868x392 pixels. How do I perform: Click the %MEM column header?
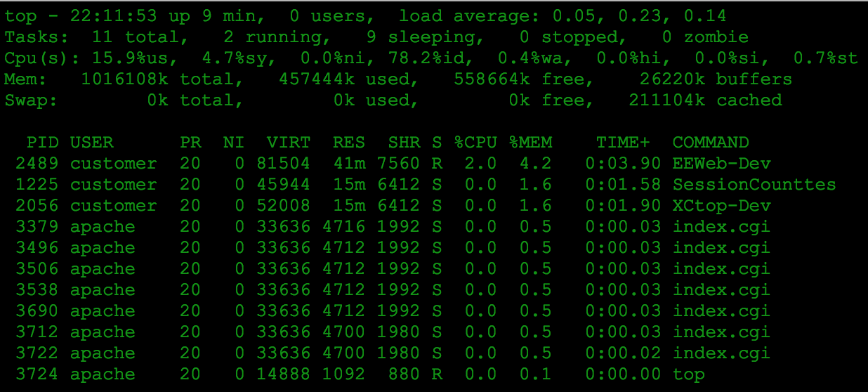[x=530, y=142]
